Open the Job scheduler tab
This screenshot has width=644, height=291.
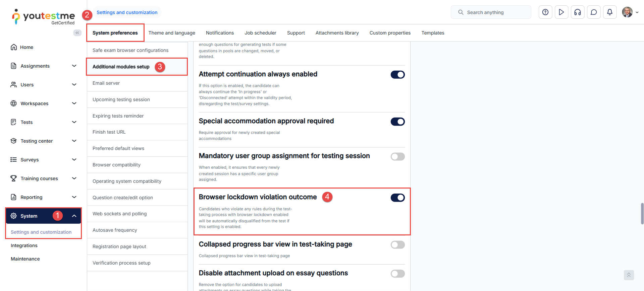tap(260, 33)
